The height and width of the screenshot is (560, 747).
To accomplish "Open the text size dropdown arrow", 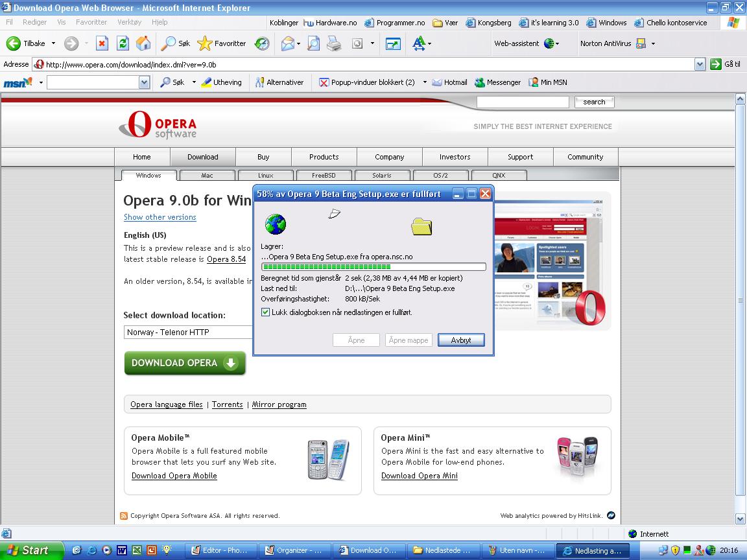I will [429, 44].
